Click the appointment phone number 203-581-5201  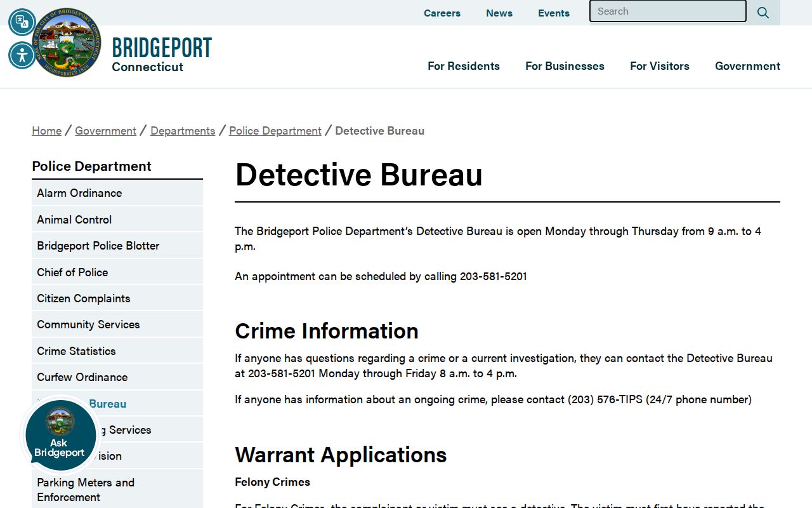(x=494, y=276)
